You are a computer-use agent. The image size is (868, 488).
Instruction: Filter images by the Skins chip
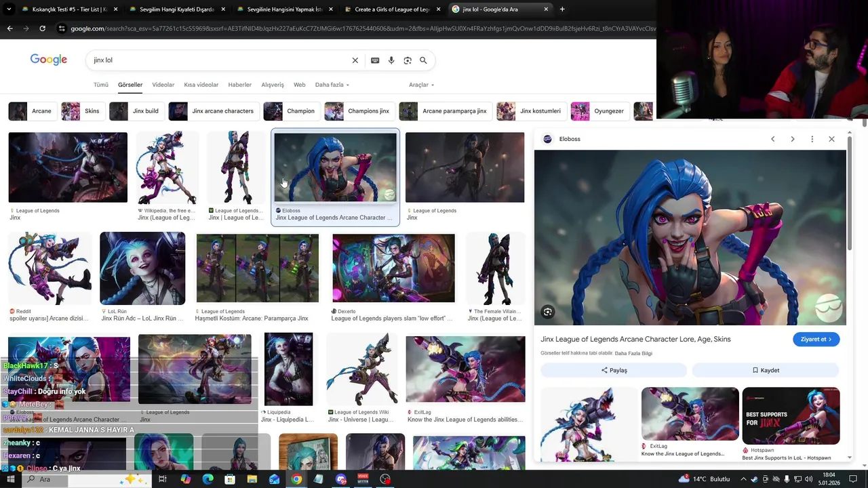click(x=82, y=111)
